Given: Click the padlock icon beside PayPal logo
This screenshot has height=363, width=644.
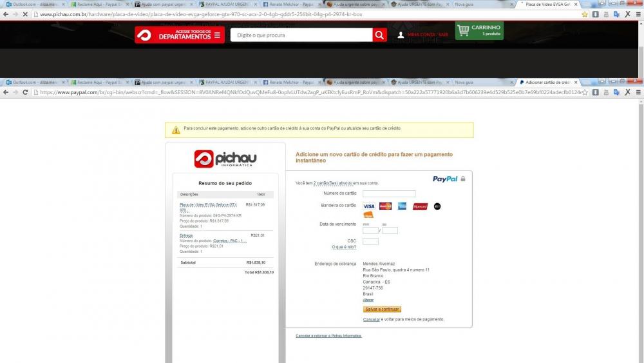Looking at the screenshot, I should pyautogui.click(x=463, y=179).
